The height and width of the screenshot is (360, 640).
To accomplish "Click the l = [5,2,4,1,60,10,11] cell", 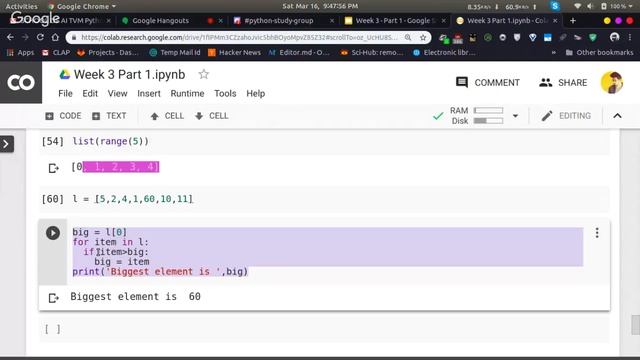I will point(324,199).
